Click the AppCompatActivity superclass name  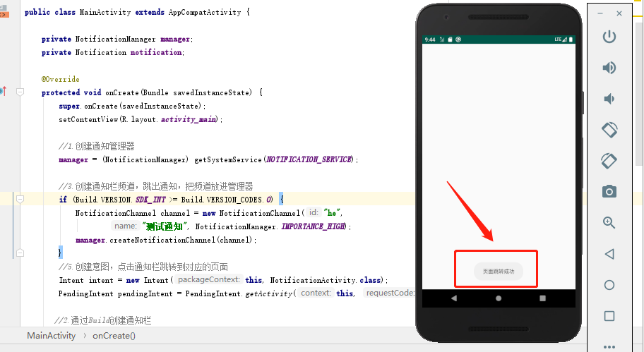point(205,12)
